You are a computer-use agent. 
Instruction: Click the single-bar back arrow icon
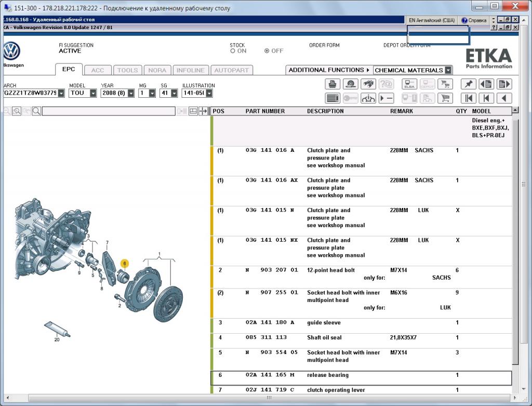(x=486, y=98)
